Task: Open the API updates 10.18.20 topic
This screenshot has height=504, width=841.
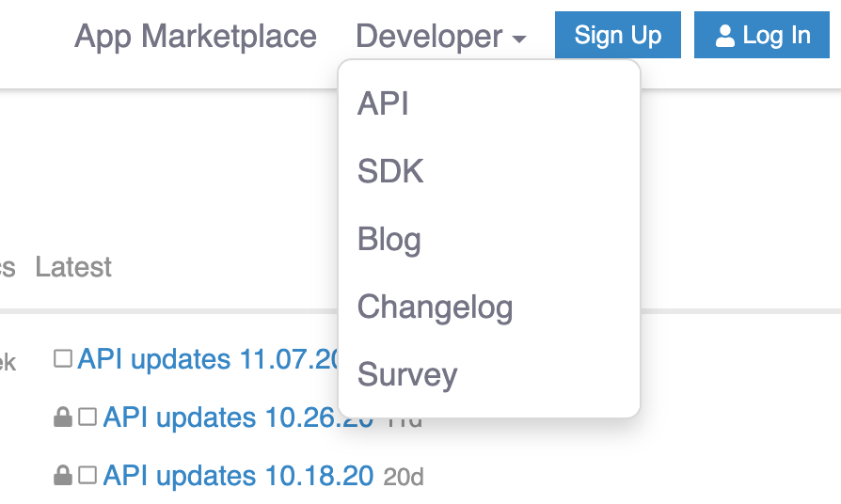Action: click(238, 476)
